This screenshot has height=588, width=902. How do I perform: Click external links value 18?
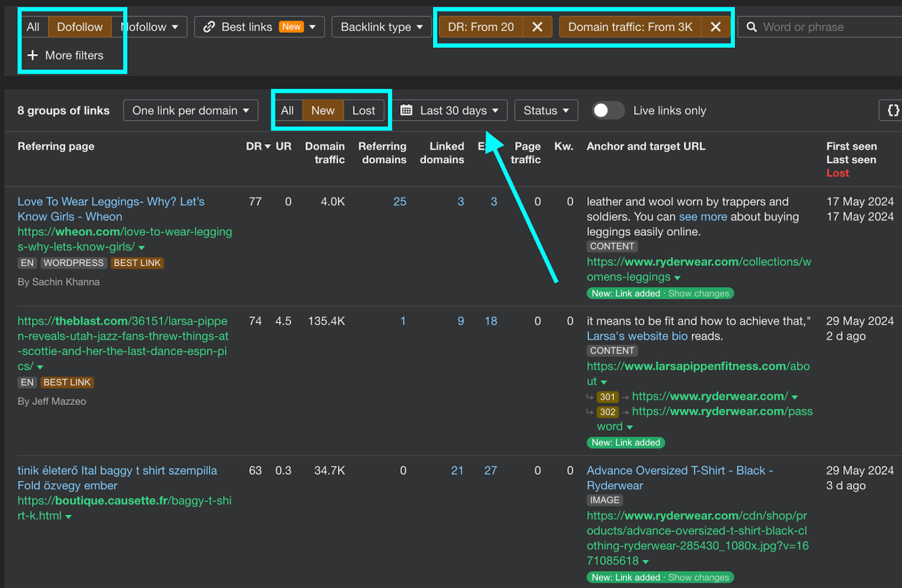click(490, 321)
